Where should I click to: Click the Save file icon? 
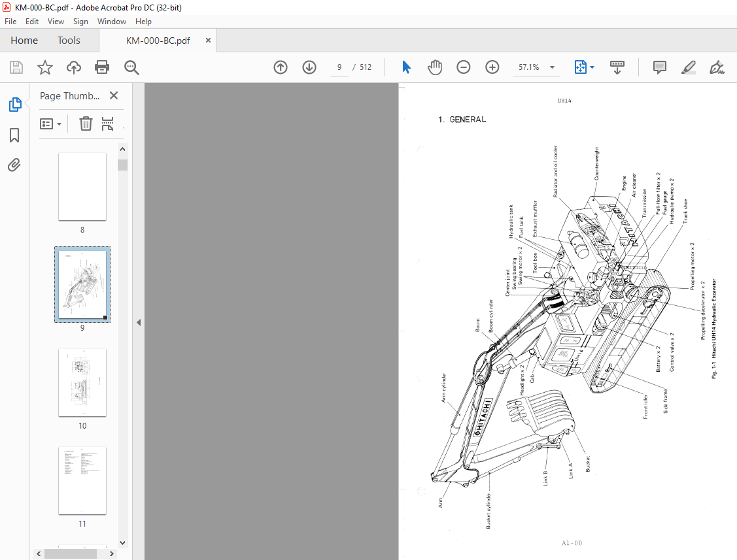coord(16,67)
